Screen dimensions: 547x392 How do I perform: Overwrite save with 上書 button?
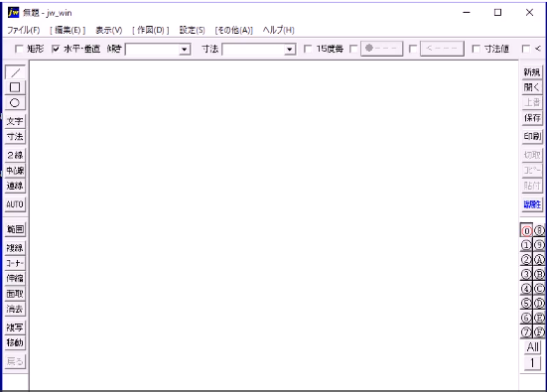[532, 102]
